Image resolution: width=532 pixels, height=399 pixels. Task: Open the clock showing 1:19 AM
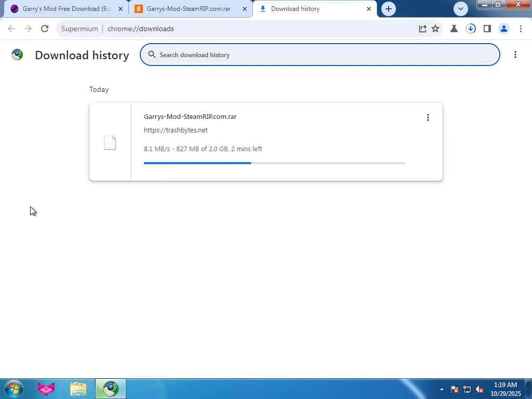pyautogui.click(x=506, y=389)
